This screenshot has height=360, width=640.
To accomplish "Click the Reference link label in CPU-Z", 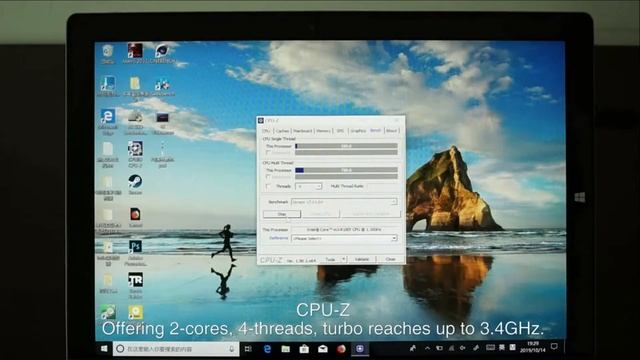I will (278, 238).
